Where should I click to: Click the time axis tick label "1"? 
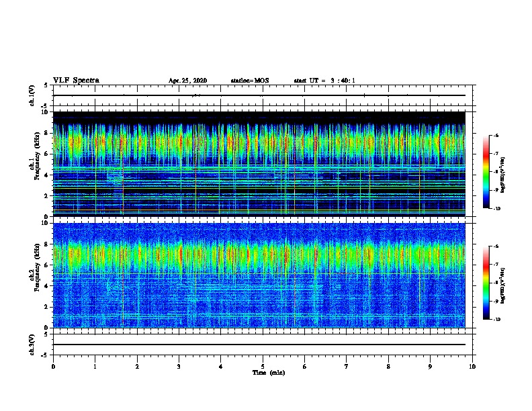click(x=95, y=367)
